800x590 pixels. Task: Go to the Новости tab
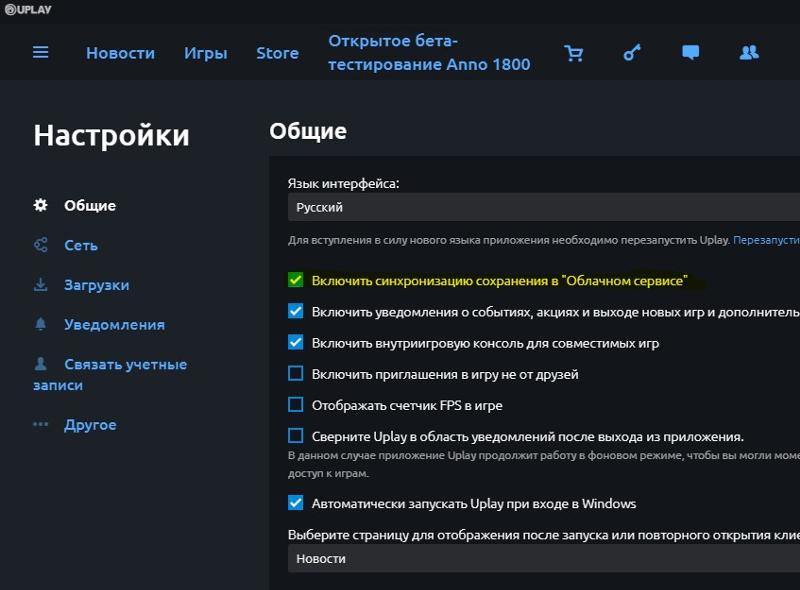(120, 53)
